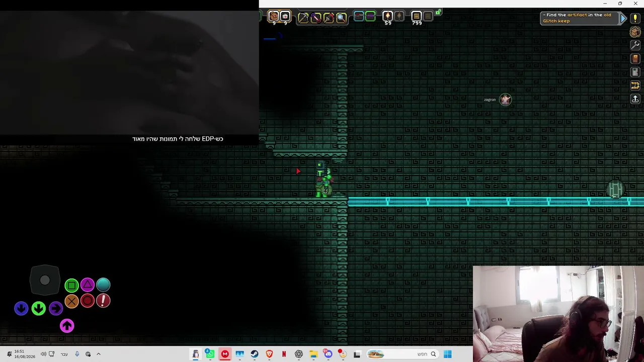Select the blue-framed weapon slot
The height and width of the screenshot is (362, 644).
(x=359, y=17)
